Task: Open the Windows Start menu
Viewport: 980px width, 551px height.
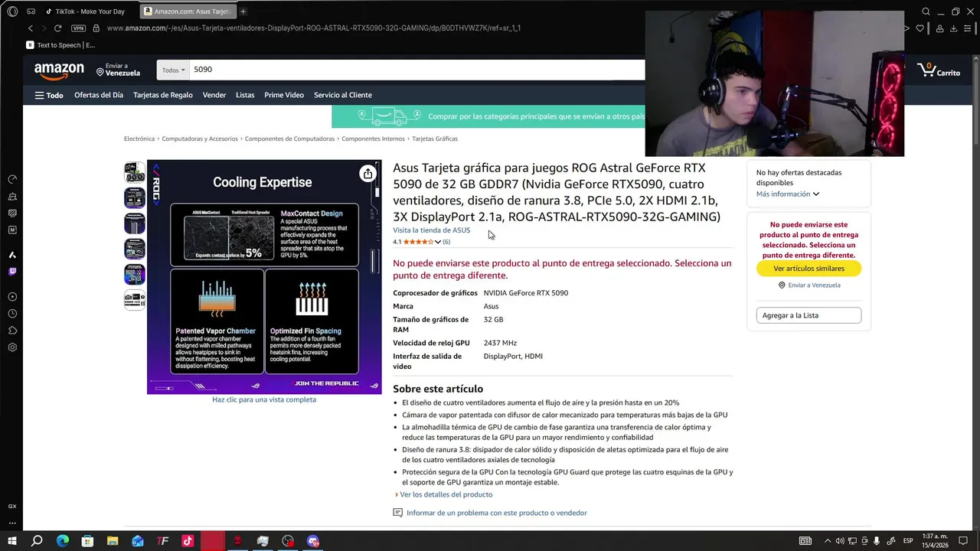Action: (11, 541)
